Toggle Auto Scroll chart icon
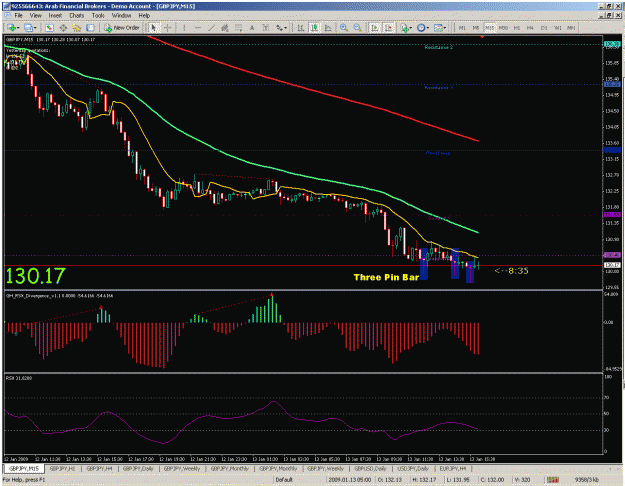 (375, 28)
